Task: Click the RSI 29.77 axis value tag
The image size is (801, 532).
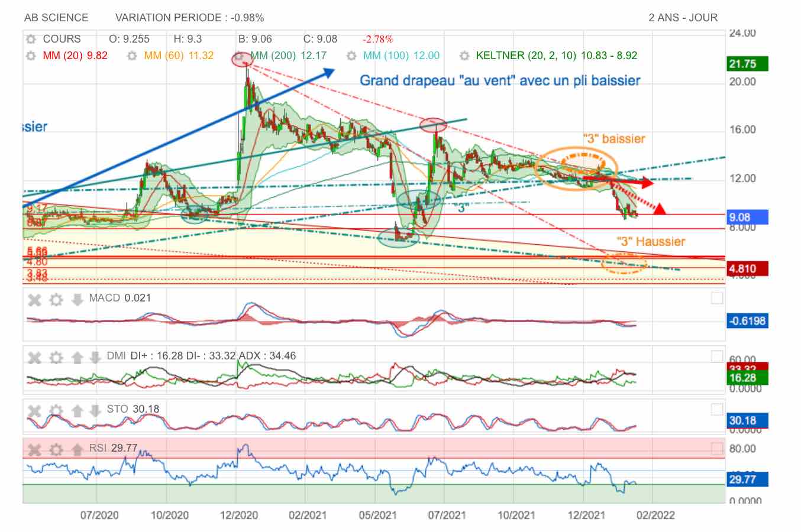Action: pyautogui.click(x=748, y=479)
